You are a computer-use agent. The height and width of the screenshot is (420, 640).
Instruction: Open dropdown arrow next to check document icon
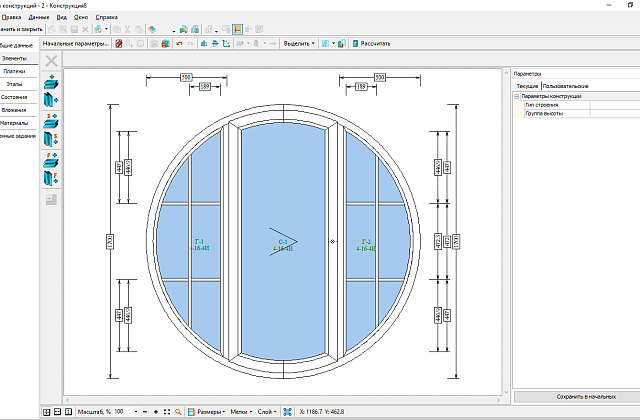(107, 29)
